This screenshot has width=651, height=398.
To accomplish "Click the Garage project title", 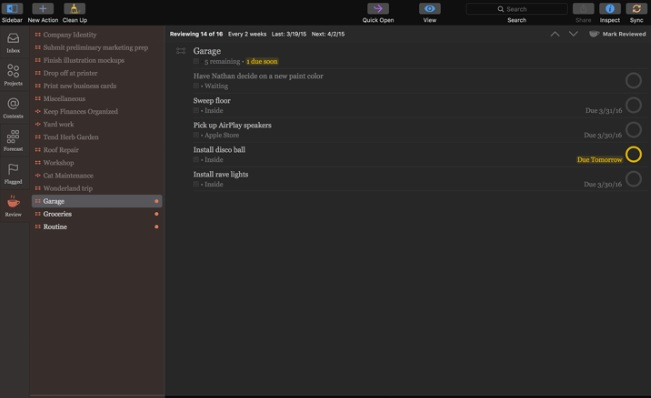I will 207,51.
